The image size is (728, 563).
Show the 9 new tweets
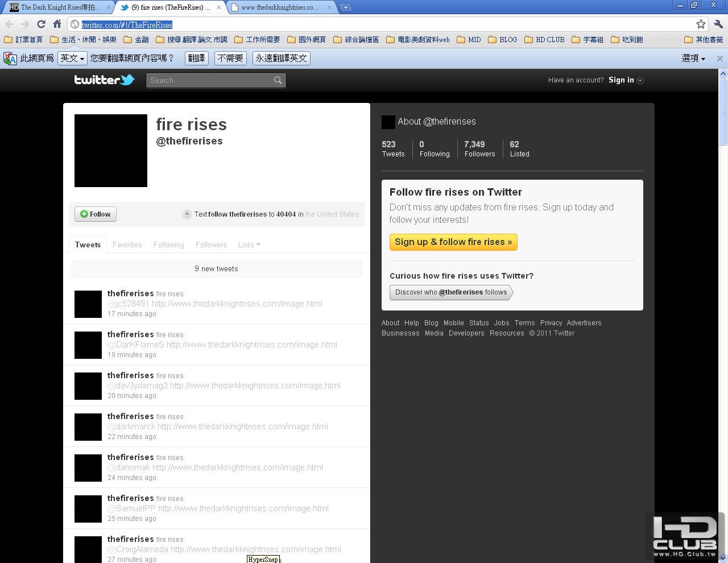(217, 268)
